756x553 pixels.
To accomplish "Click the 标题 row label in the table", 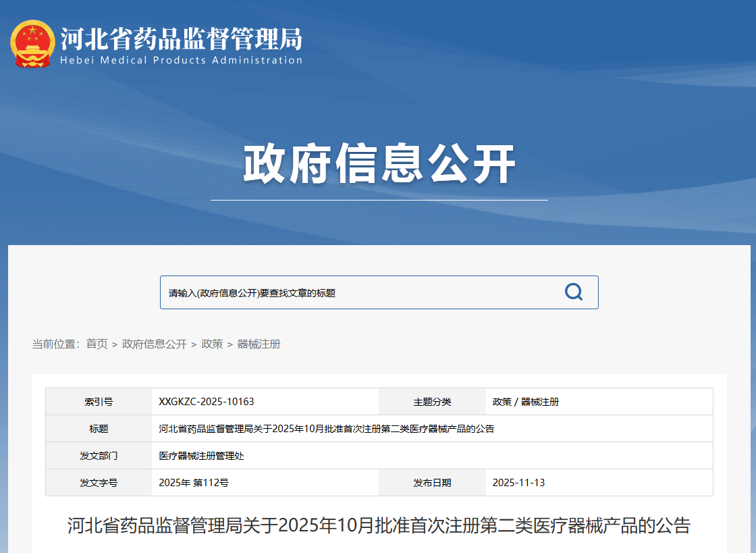I will tap(98, 428).
